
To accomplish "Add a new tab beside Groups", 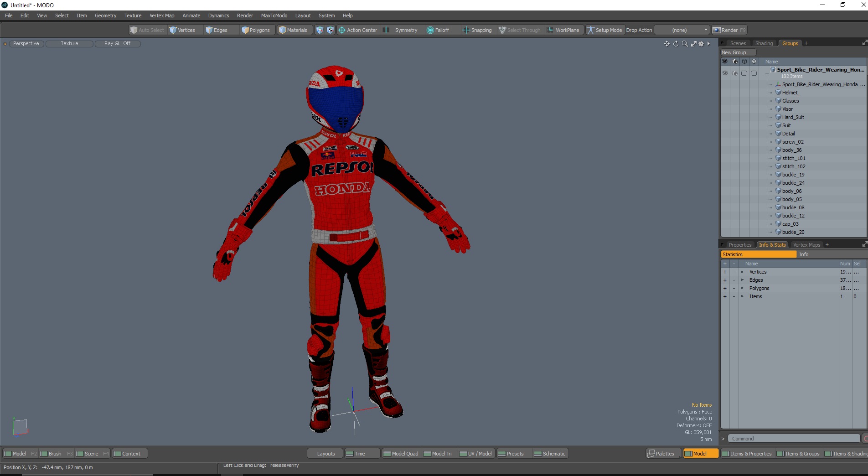I will point(806,43).
